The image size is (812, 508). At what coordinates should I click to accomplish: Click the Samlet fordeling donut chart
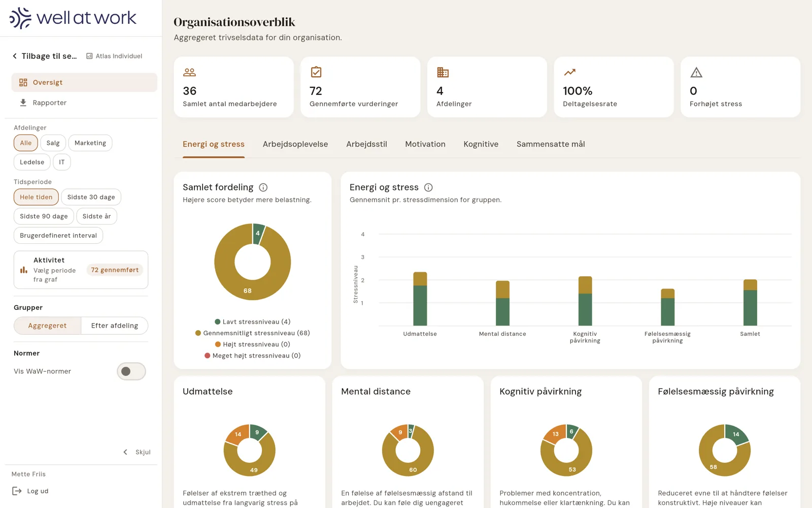(x=253, y=262)
